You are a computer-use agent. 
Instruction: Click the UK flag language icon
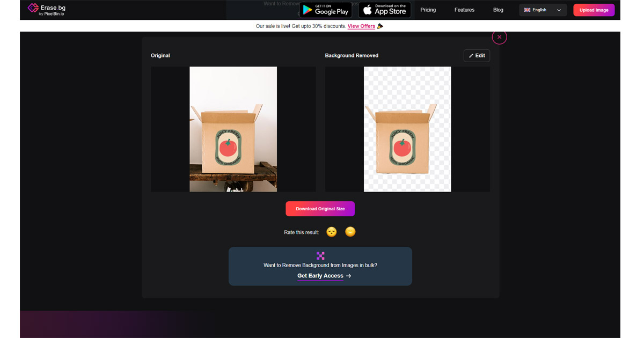tap(527, 10)
